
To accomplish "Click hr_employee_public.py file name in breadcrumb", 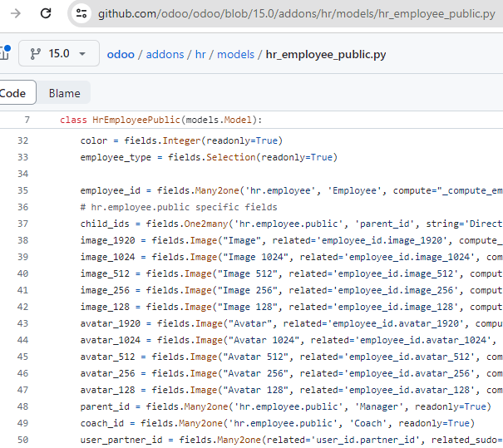I will tap(326, 55).
